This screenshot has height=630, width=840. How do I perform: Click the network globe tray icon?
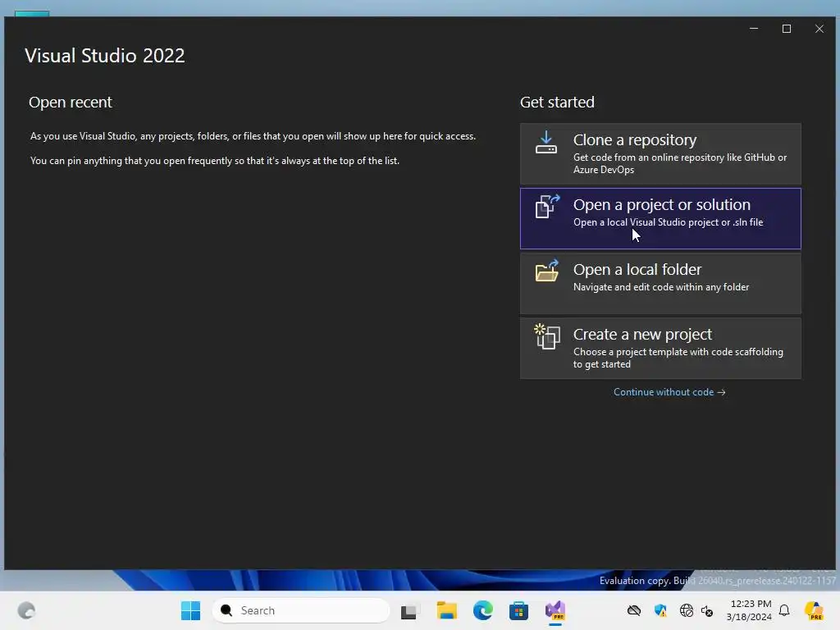687,610
